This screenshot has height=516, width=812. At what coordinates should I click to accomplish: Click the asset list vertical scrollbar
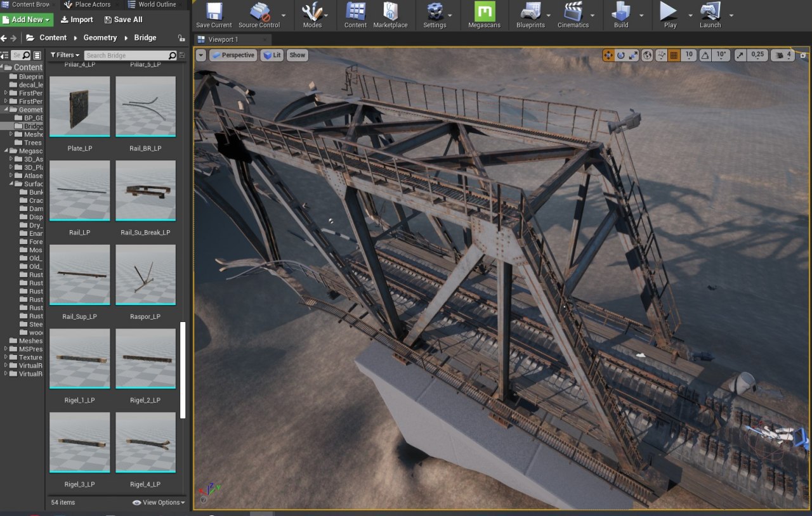click(x=183, y=370)
